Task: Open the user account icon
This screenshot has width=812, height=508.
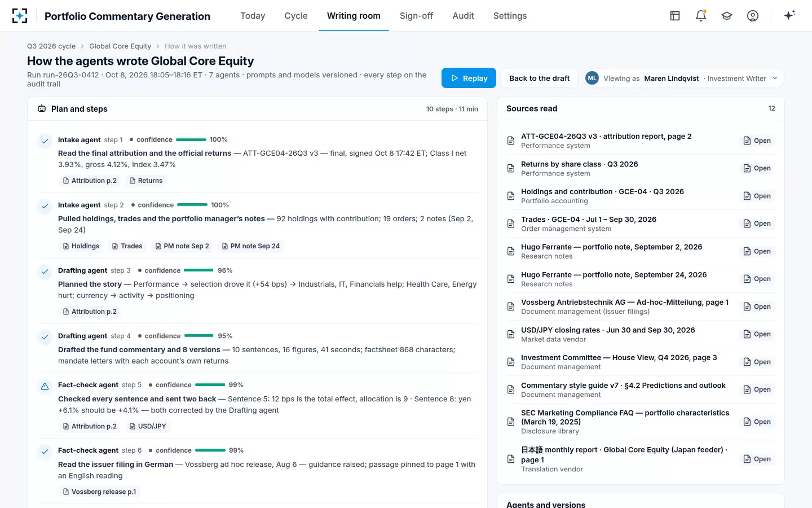Action: pos(753,16)
